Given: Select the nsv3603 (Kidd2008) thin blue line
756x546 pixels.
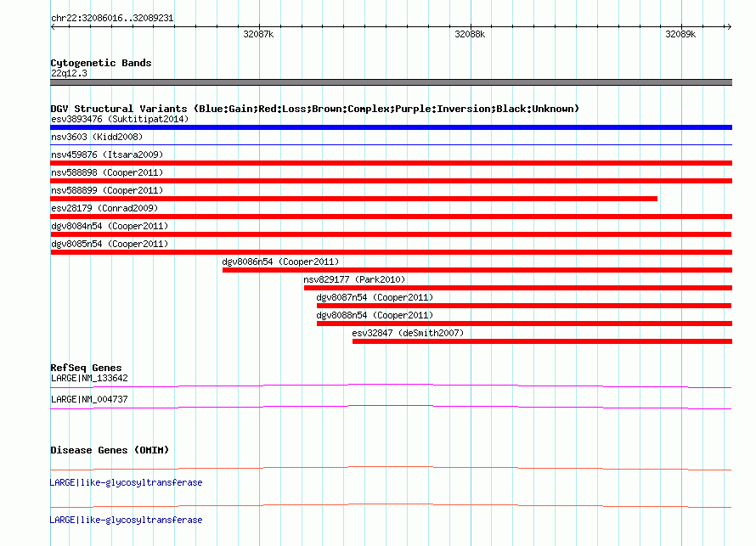Looking at the screenshot, I should tap(391, 144).
